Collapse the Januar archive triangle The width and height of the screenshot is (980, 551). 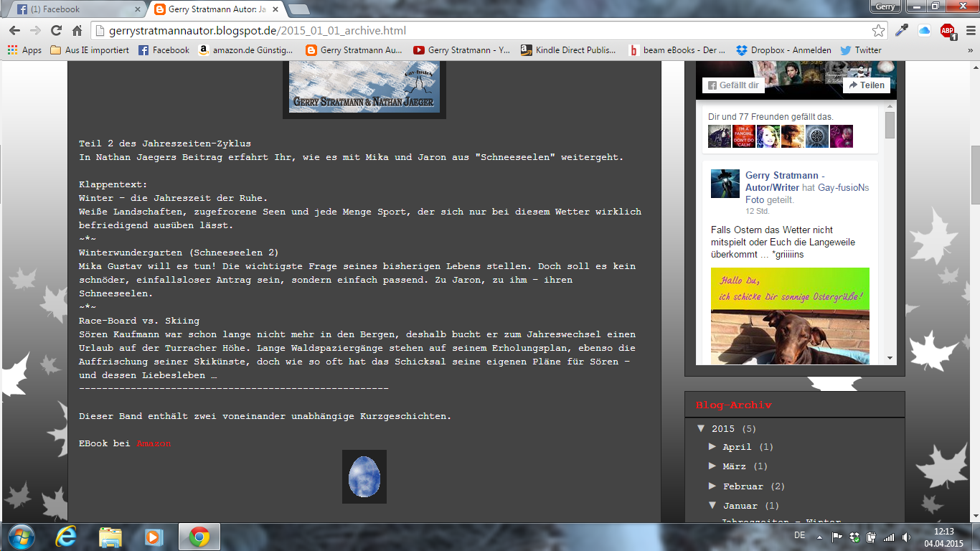[x=712, y=505]
